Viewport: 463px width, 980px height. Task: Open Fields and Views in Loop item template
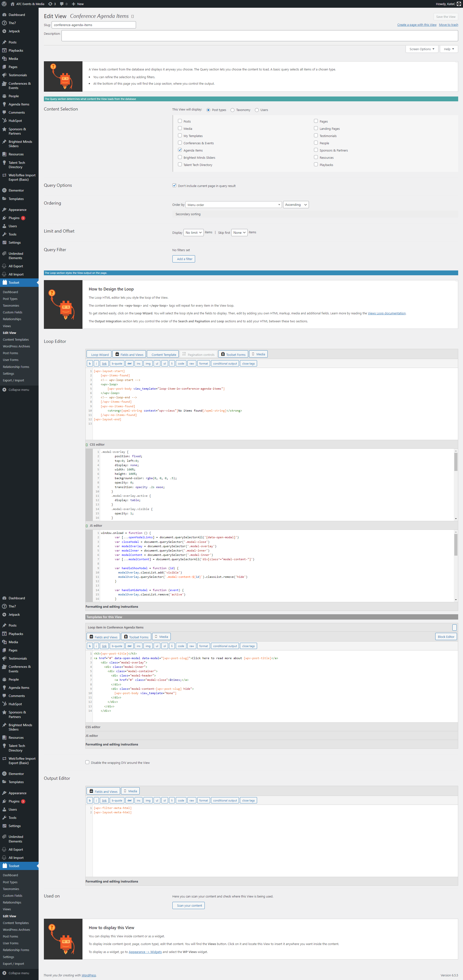point(103,636)
